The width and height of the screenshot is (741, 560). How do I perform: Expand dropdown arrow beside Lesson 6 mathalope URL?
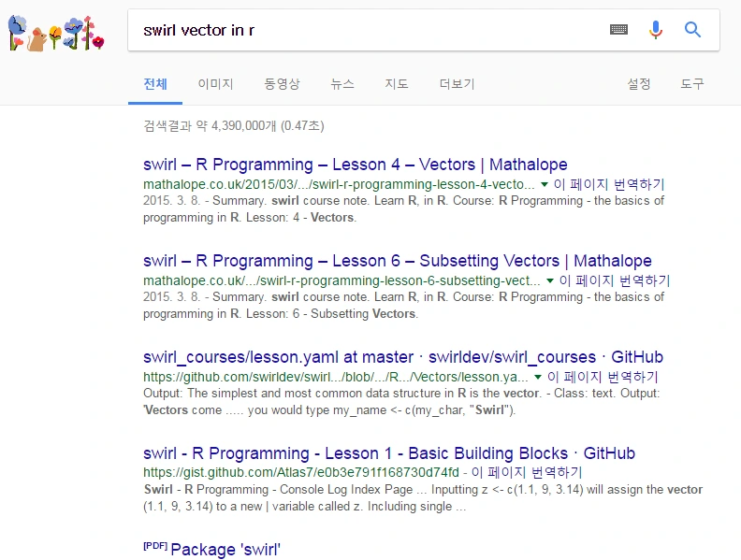[550, 281]
